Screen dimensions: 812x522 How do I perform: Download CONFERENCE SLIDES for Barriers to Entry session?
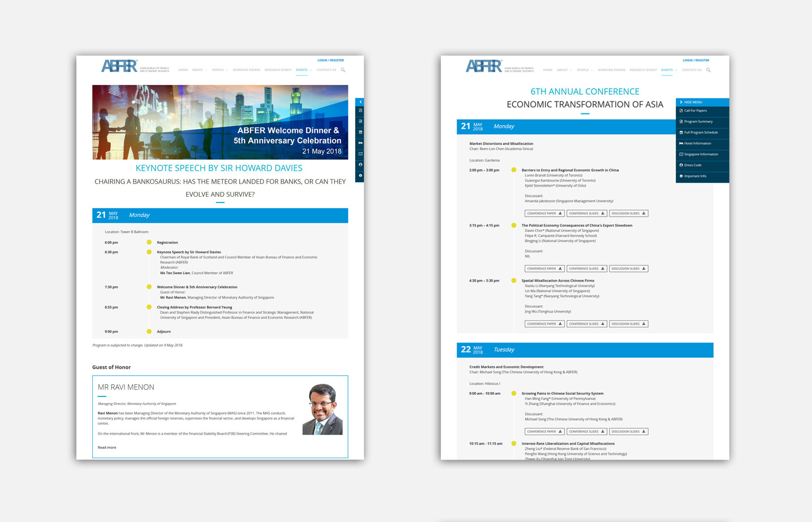pyautogui.click(x=587, y=213)
